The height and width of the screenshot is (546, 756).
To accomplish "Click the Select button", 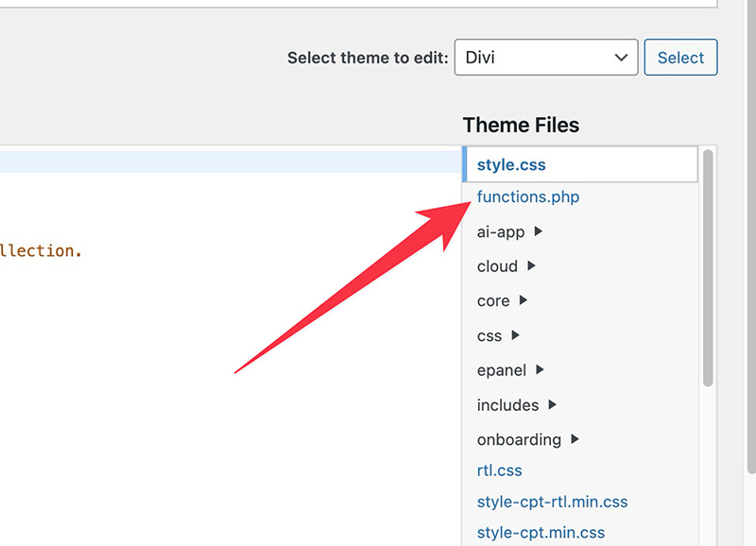I will (680, 58).
